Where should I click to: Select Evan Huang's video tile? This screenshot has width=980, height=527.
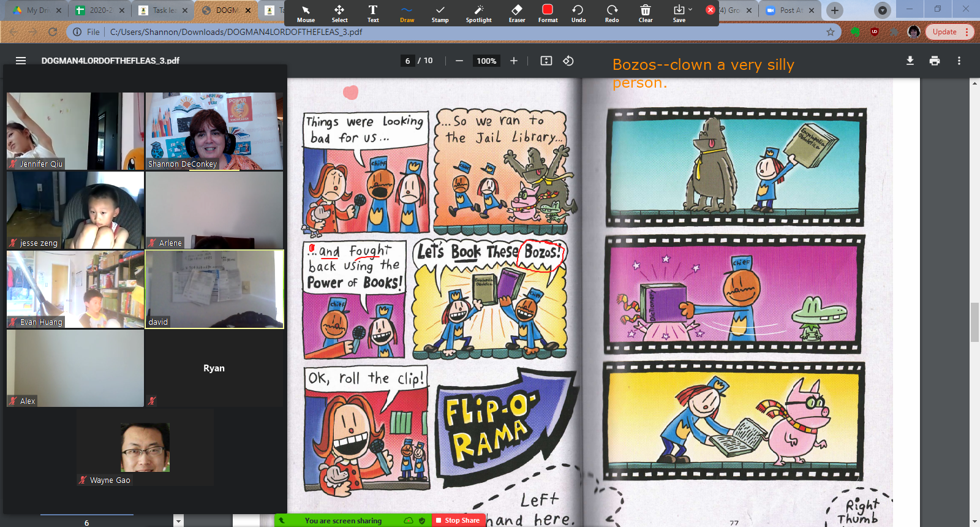[x=75, y=289]
